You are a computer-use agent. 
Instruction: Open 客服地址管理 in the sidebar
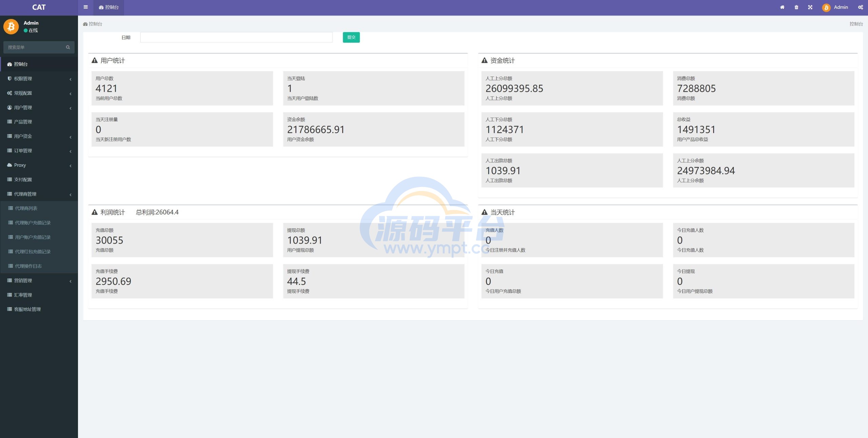pyautogui.click(x=39, y=309)
